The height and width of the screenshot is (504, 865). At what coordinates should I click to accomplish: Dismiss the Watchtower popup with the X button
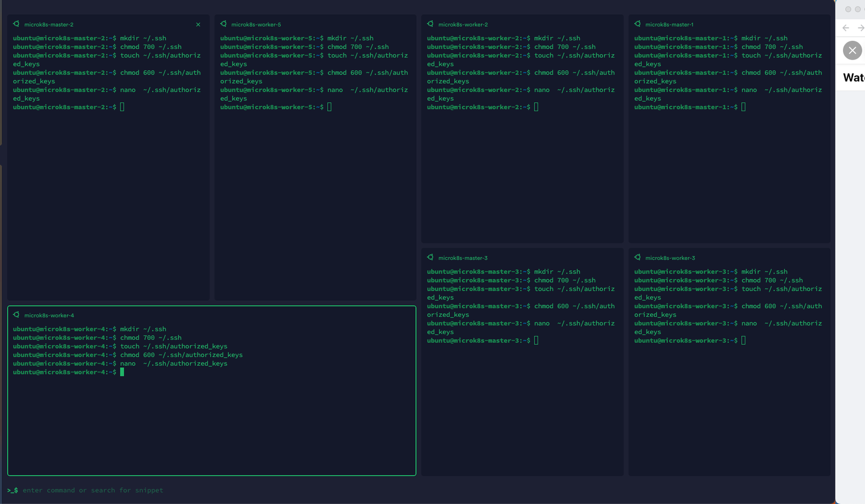click(852, 50)
